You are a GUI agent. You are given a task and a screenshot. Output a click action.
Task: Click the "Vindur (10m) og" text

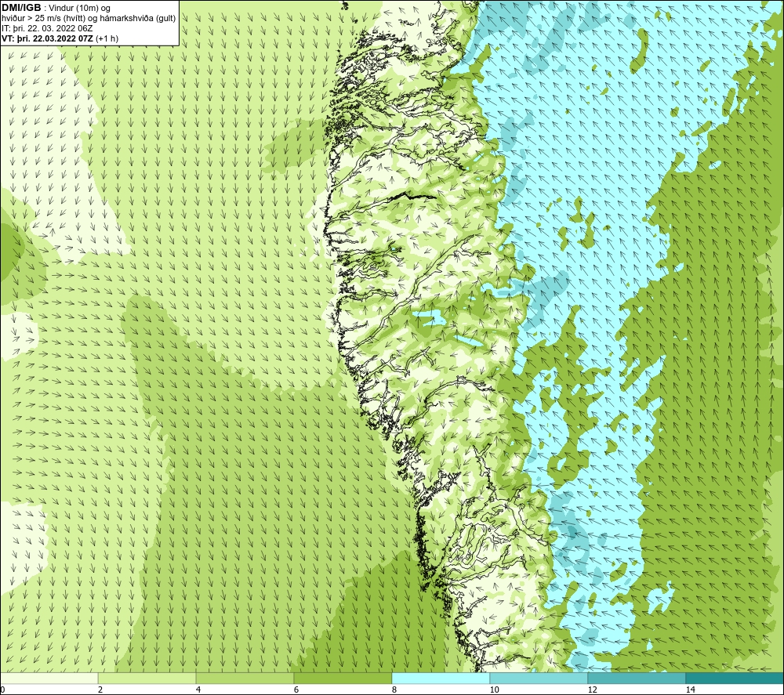tap(79, 9)
